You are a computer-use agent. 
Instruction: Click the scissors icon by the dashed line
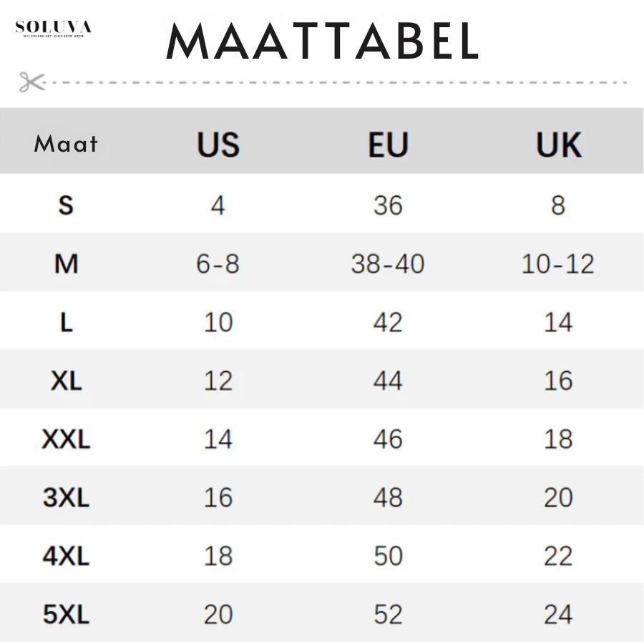(31, 82)
